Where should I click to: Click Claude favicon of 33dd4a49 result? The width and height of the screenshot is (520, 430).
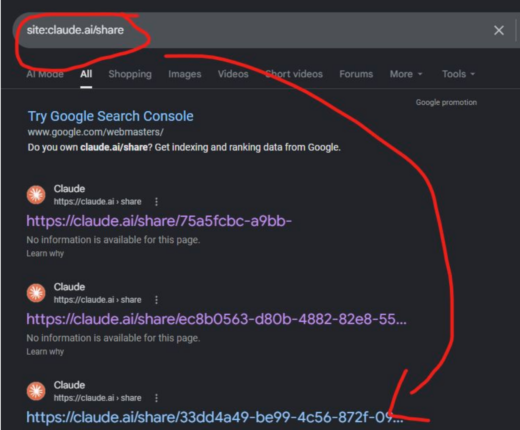(x=36, y=391)
